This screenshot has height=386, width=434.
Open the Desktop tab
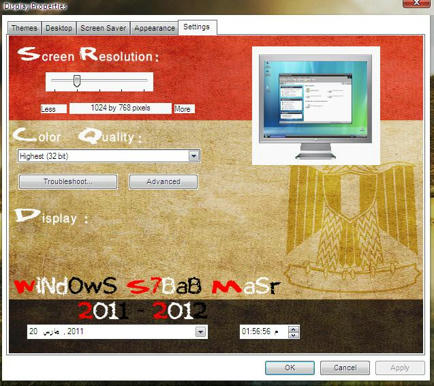point(59,28)
